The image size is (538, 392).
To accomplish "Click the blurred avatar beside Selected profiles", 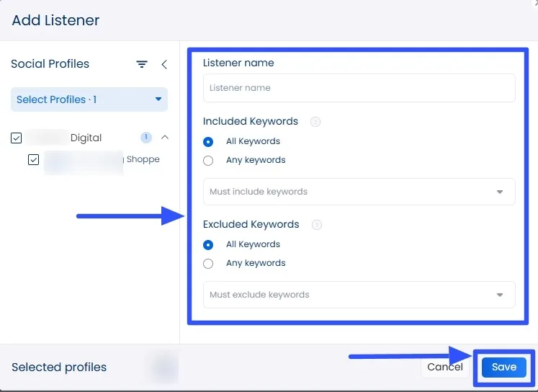I will [163, 367].
